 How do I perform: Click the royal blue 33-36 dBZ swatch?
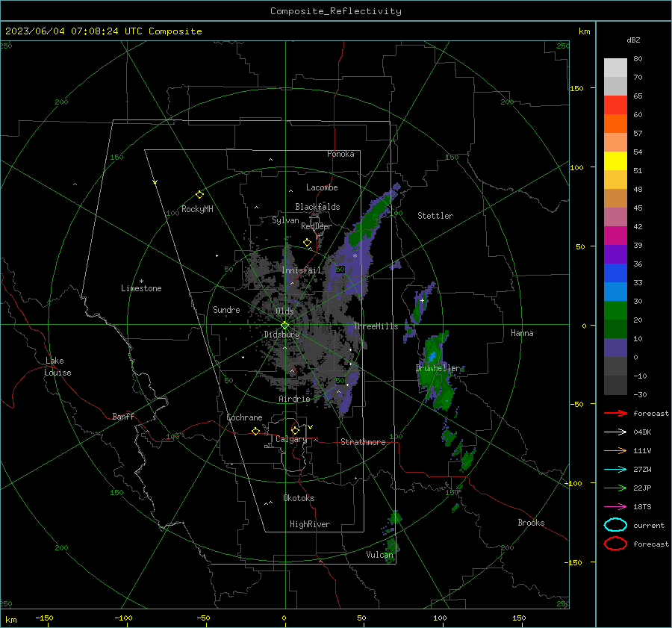(x=615, y=273)
